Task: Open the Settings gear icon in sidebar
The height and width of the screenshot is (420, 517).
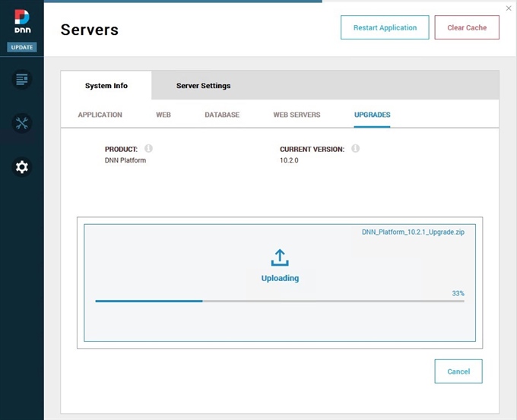Action: [x=21, y=167]
